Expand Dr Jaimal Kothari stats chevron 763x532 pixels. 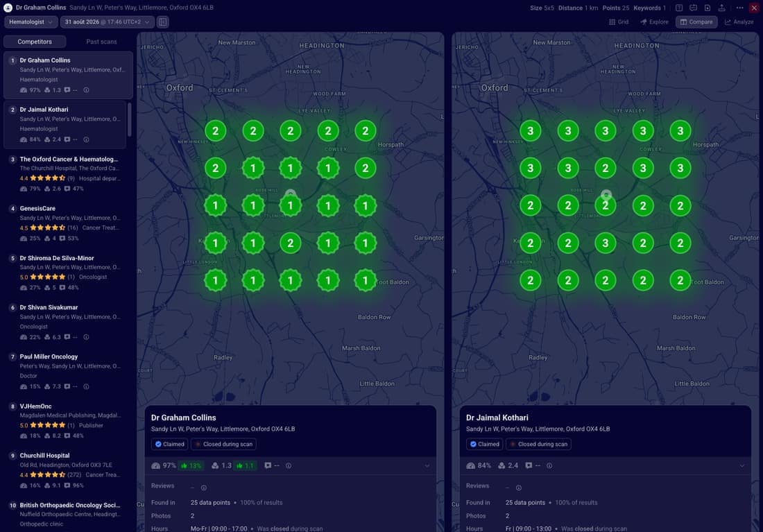742,466
